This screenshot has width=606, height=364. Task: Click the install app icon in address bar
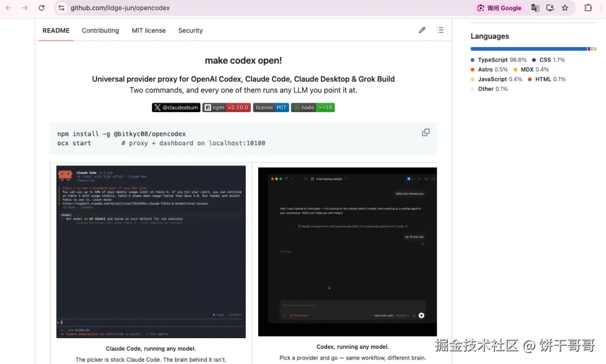[550, 8]
